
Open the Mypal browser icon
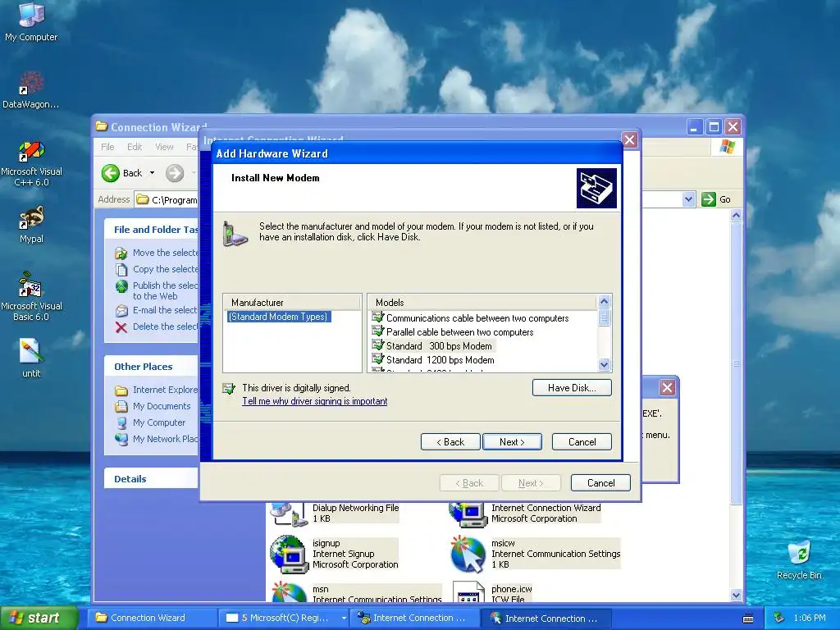click(31, 225)
